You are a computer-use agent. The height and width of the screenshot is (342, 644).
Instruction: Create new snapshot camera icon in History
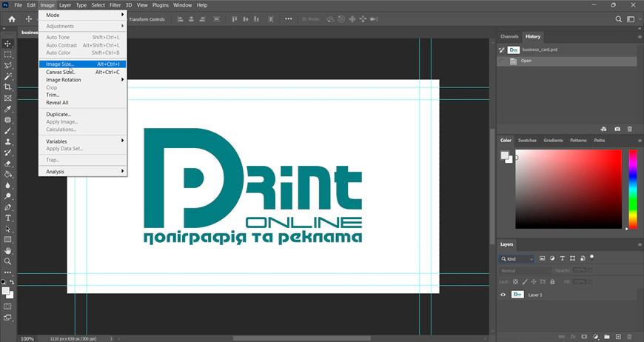click(x=617, y=129)
